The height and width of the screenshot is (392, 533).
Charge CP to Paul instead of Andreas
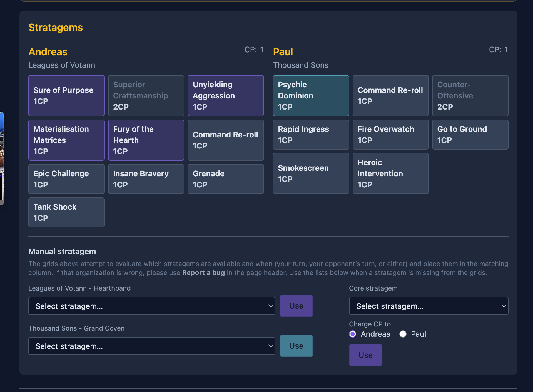tap(403, 334)
